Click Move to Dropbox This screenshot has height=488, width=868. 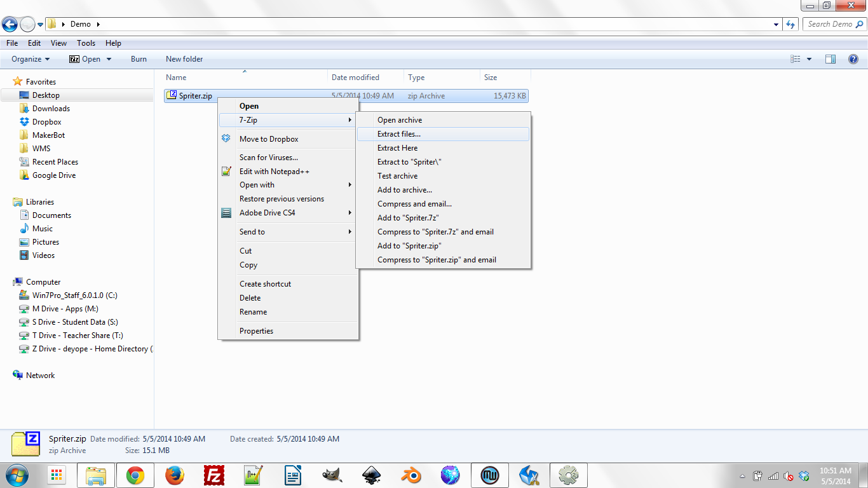[288, 139]
